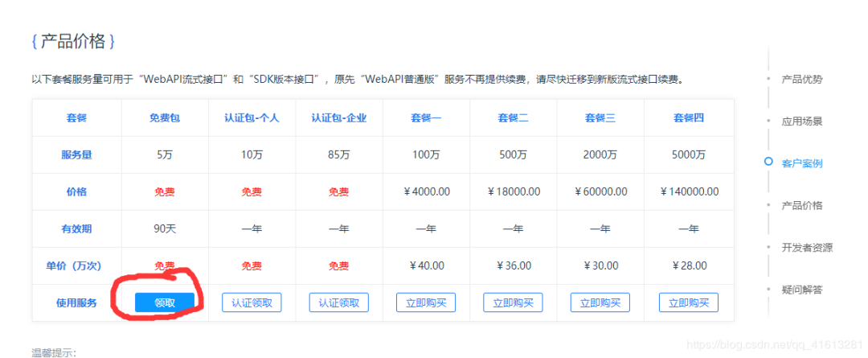Jump to 产品优势 in side navigation
Image resolution: width=868 pixels, height=358 pixels.
pyautogui.click(x=802, y=79)
